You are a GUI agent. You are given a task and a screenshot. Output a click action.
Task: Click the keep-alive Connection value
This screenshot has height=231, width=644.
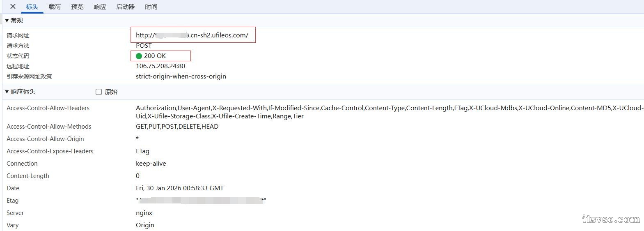(x=151, y=164)
